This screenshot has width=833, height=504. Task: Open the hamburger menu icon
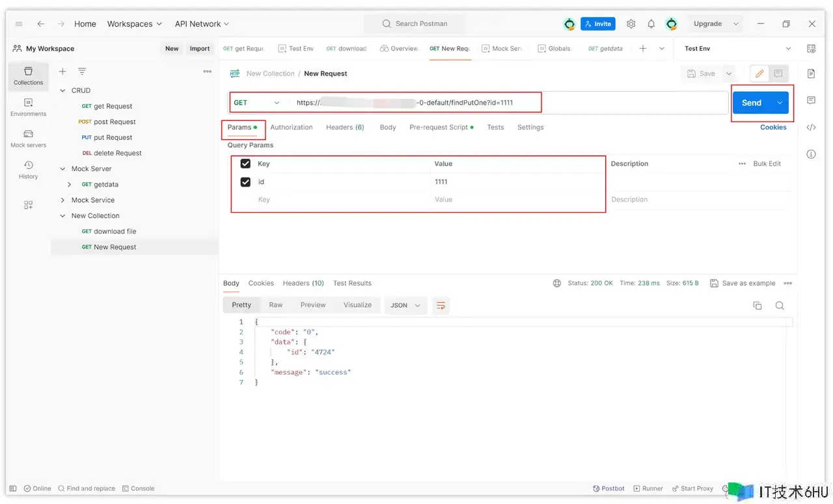pos(19,24)
